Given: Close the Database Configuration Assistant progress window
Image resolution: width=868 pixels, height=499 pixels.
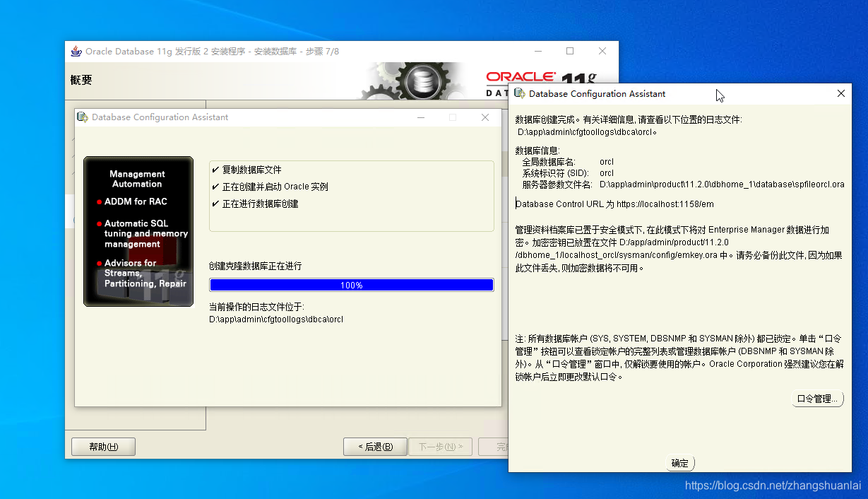Looking at the screenshot, I should 485,117.
